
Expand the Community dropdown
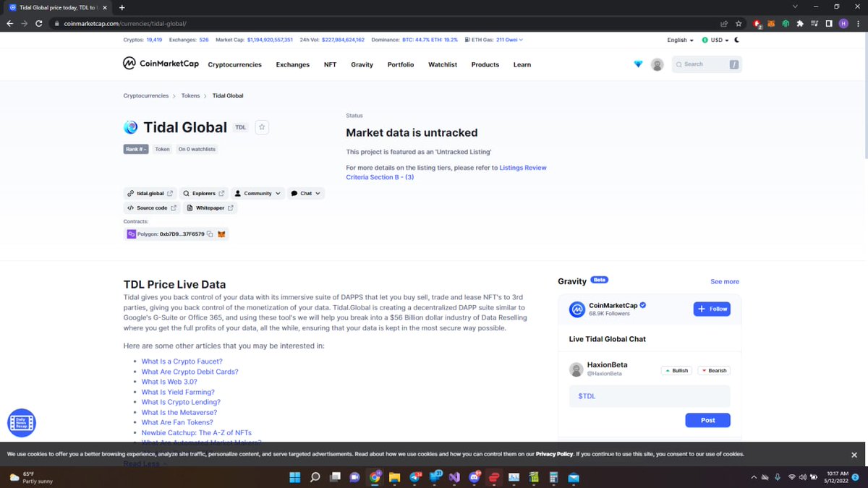coord(258,193)
